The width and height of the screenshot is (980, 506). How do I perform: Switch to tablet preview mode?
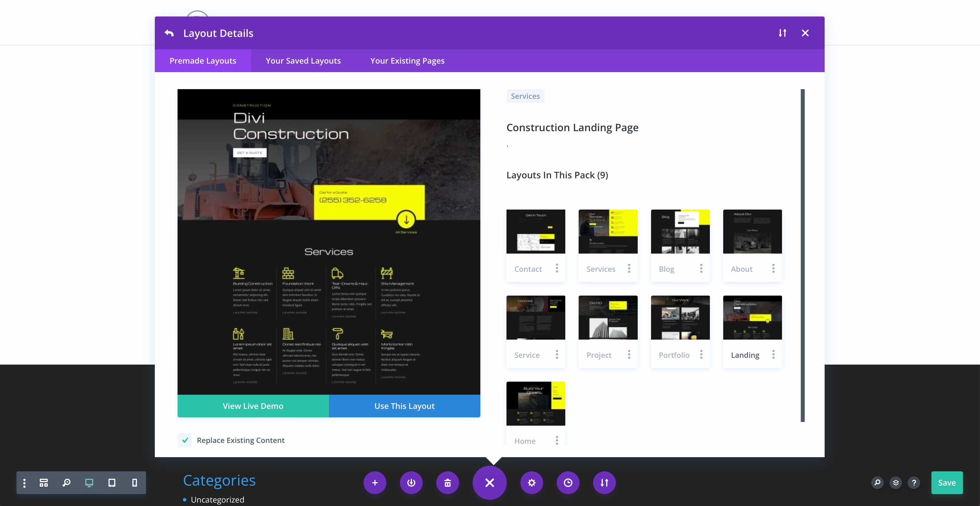coord(111,482)
